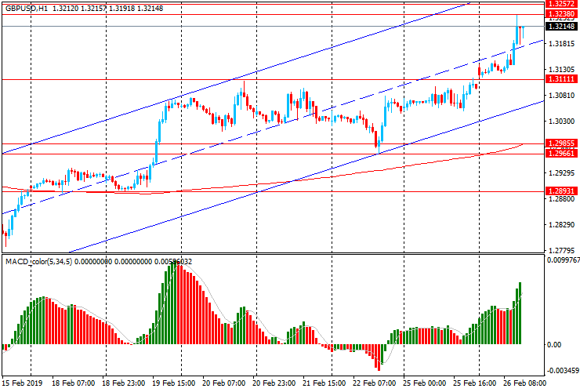Click the 1.32380 red price label
The width and height of the screenshot is (580, 392).
point(562,14)
